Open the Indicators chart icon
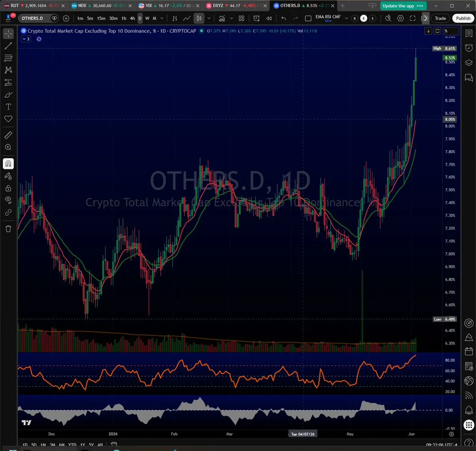Image resolution: width=476 pixels, height=451 pixels. point(222,18)
